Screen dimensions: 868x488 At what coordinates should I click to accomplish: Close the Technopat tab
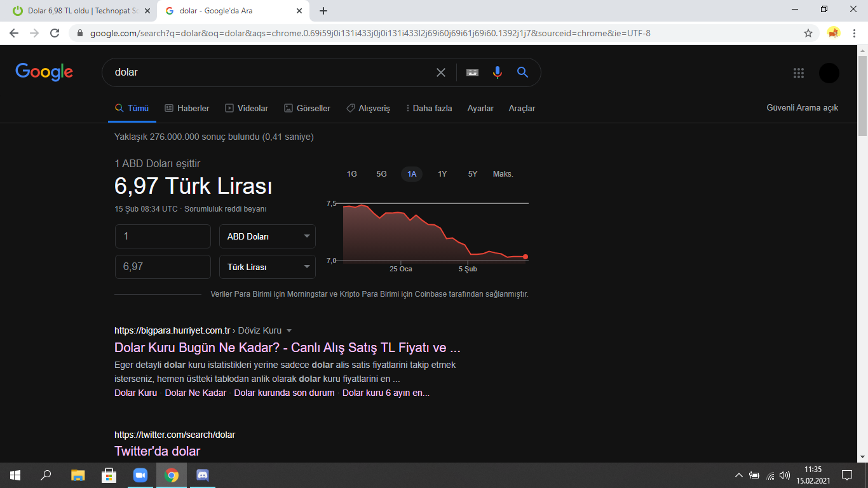coord(148,11)
